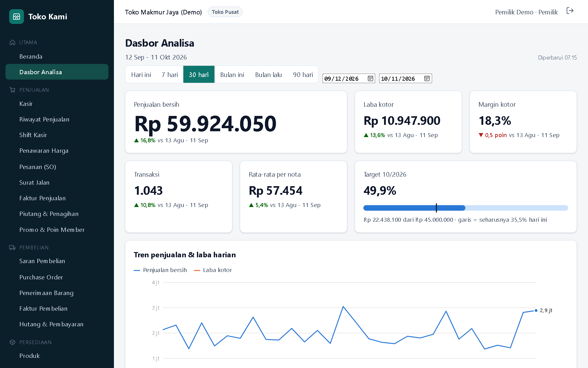Click the 5,4% change indicator under Rata-rata per nota
588x368 pixels.
point(258,205)
